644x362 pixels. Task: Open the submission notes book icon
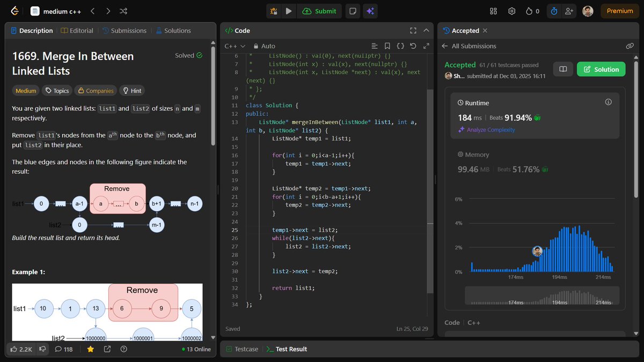(x=563, y=69)
